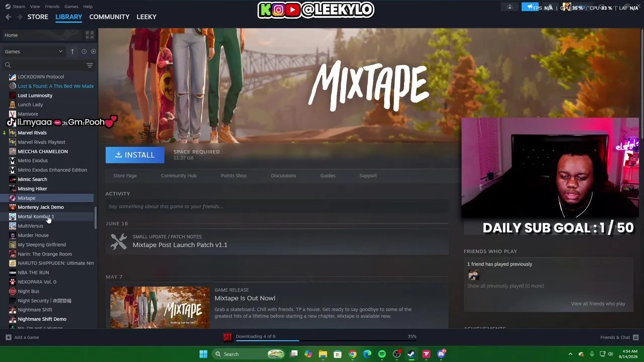Open the Games menu
This screenshot has height=362, width=644.
click(71, 7)
